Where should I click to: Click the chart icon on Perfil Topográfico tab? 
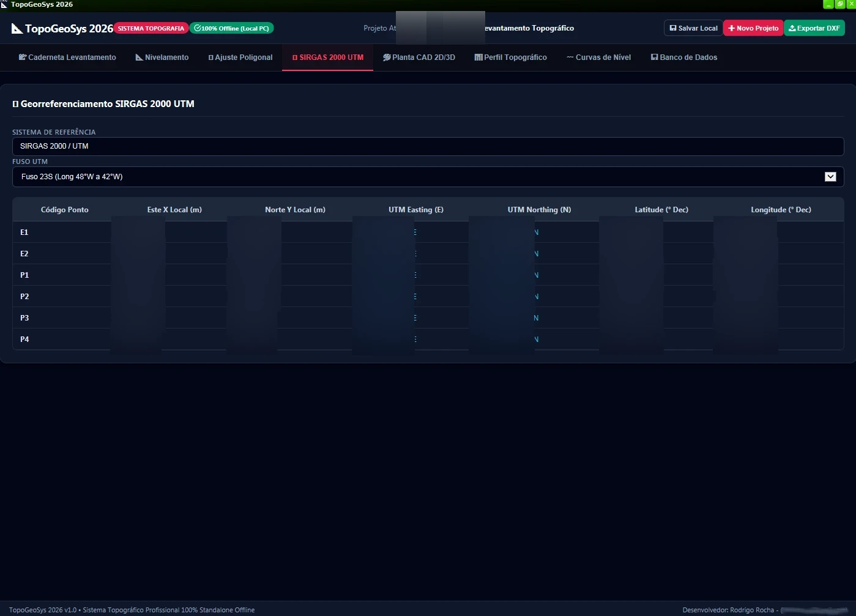click(478, 58)
